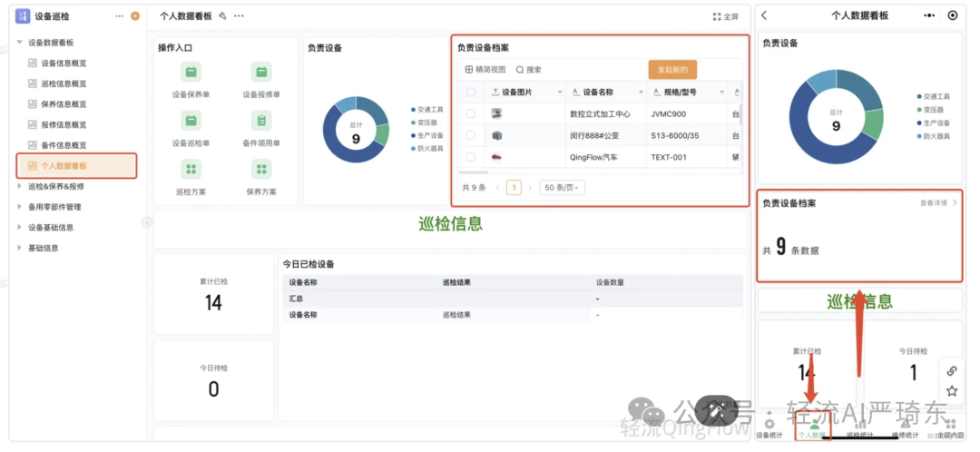This screenshot has height=452, width=980.
Task: Click the table's horizontal scrollbar
Action: click(473, 172)
